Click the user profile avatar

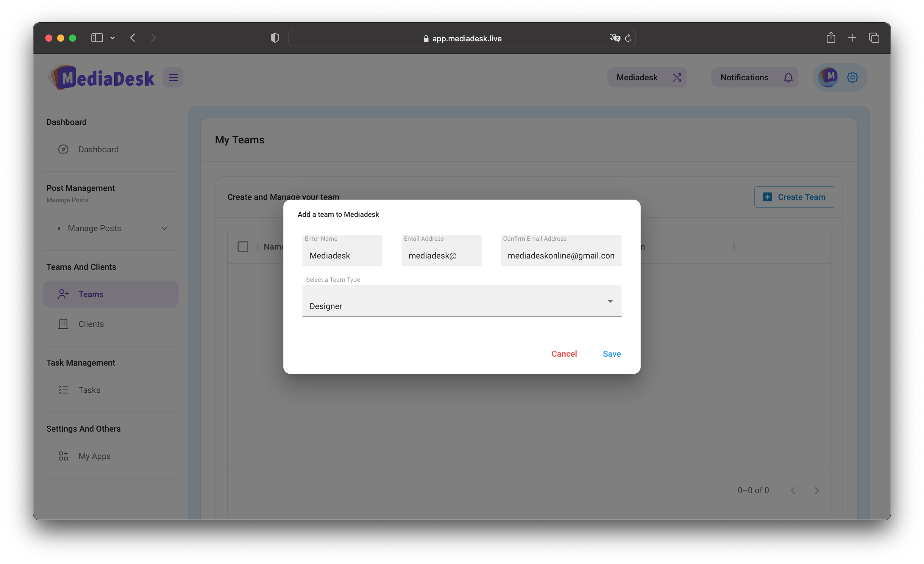[x=828, y=77]
